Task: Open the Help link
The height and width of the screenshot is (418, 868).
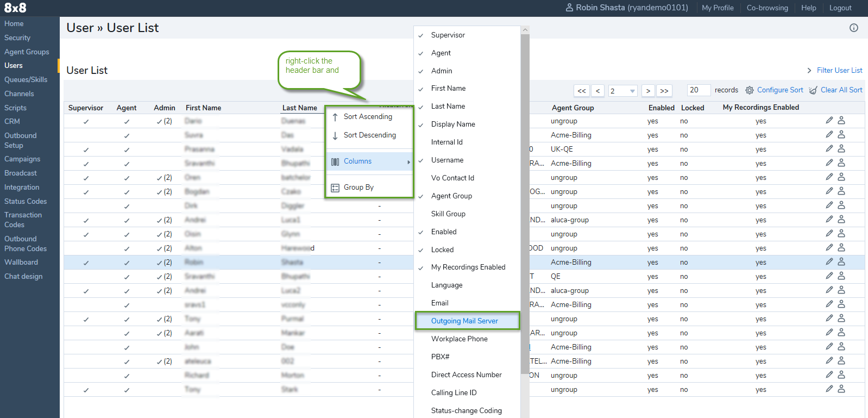Action: click(x=808, y=8)
